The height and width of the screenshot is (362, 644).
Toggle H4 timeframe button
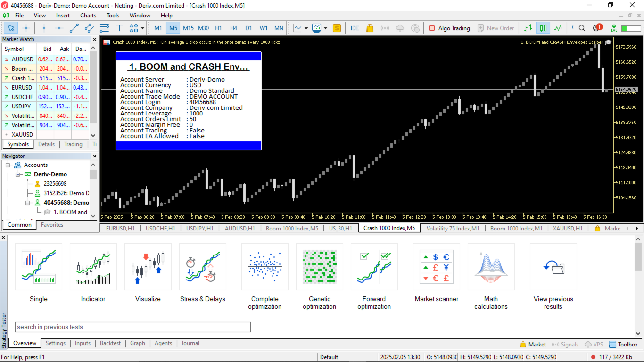(233, 28)
